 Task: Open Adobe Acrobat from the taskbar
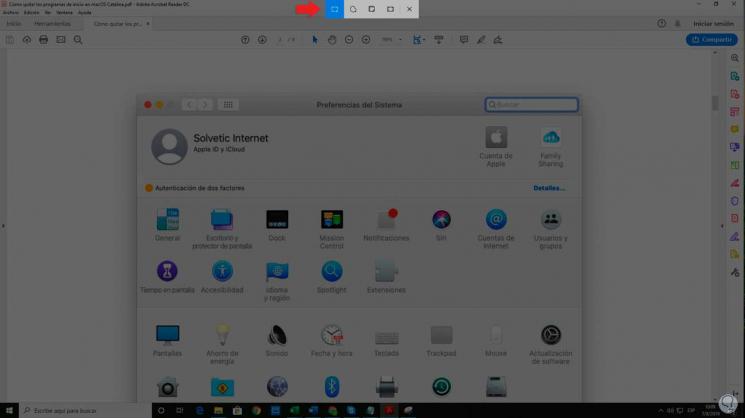(x=389, y=410)
